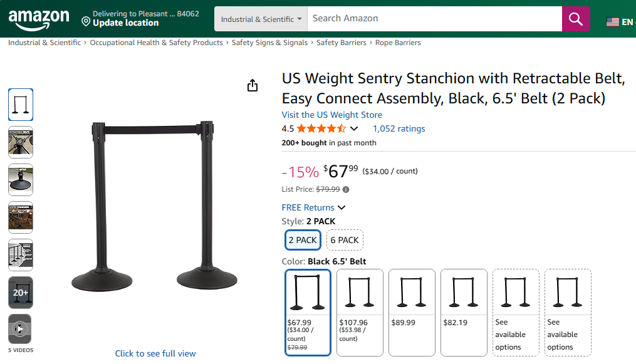
Task: Visit the US Weight Store link
Action: click(331, 115)
